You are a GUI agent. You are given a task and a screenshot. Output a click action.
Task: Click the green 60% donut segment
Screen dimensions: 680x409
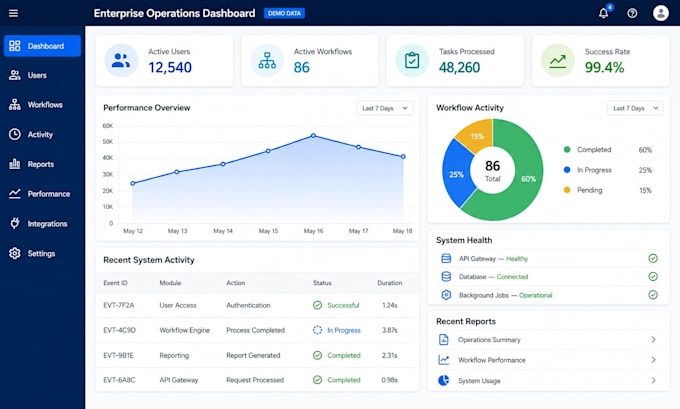coord(528,179)
